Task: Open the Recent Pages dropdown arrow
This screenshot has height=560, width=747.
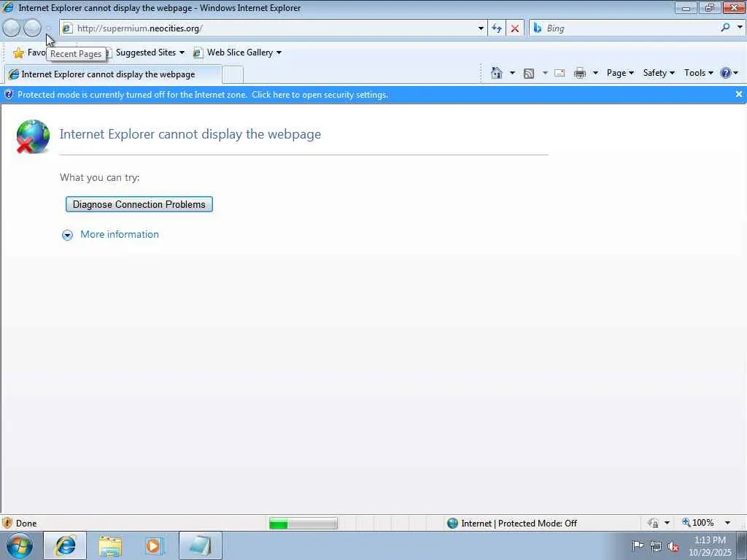Action: pos(48,28)
